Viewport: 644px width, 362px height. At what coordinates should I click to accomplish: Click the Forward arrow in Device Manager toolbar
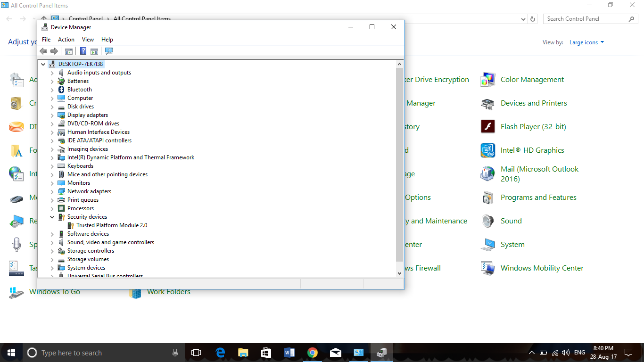54,51
